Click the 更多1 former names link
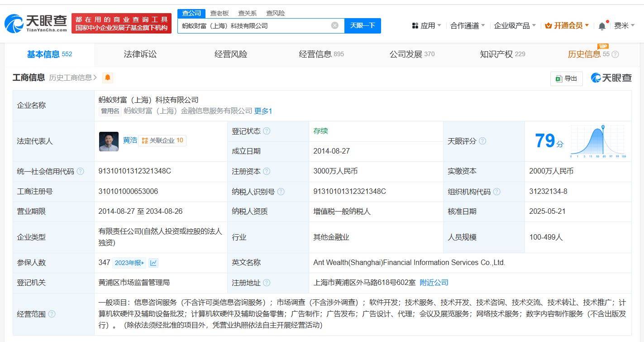Screen dimensions: 644x342 tap(263, 111)
